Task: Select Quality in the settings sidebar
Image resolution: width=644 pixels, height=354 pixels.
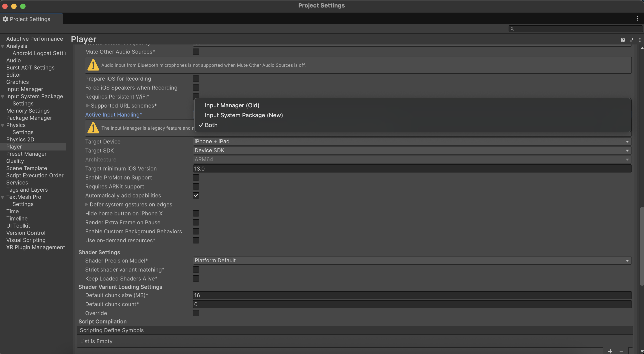Action: pyautogui.click(x=15, y=161)
